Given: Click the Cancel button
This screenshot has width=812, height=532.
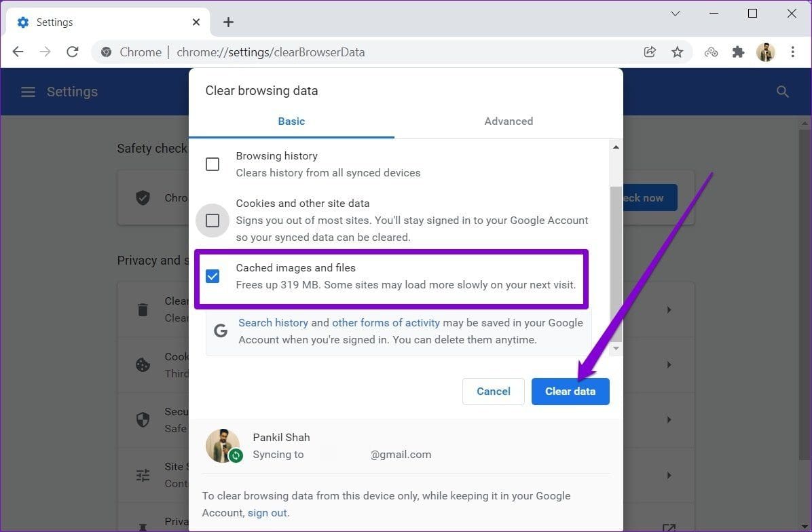Looking at the screenshot, I should (494, 392).
